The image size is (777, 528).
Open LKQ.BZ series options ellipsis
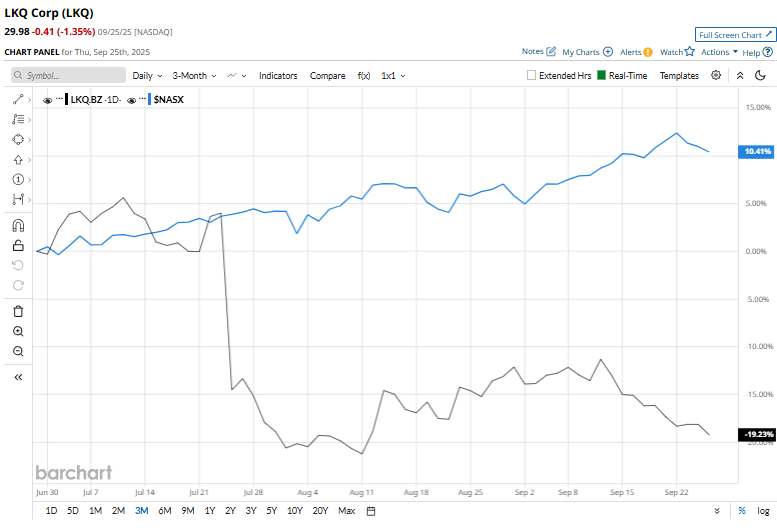59,98
